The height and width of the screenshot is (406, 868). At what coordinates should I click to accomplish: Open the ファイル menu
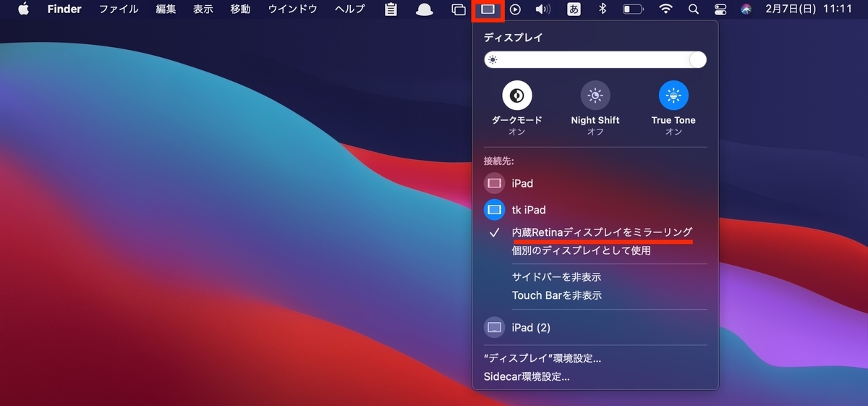tap(119, 9)
